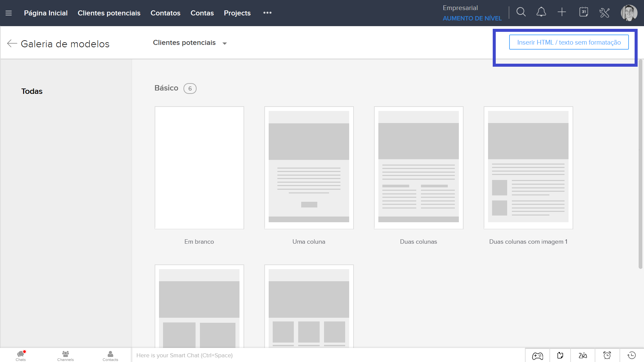Open the gamepad Gamescope icon
This screenshot has height=362, width=644.
tap(537, 355)
